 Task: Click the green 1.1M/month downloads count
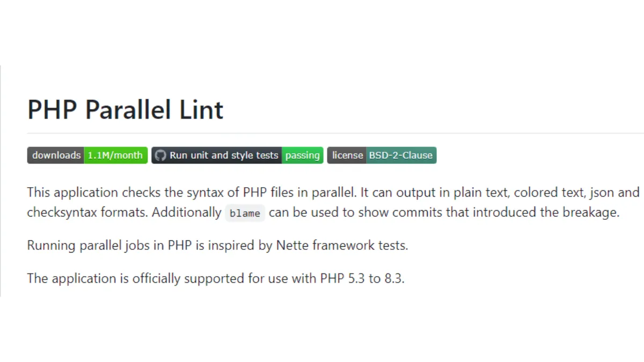pos(115,156)
